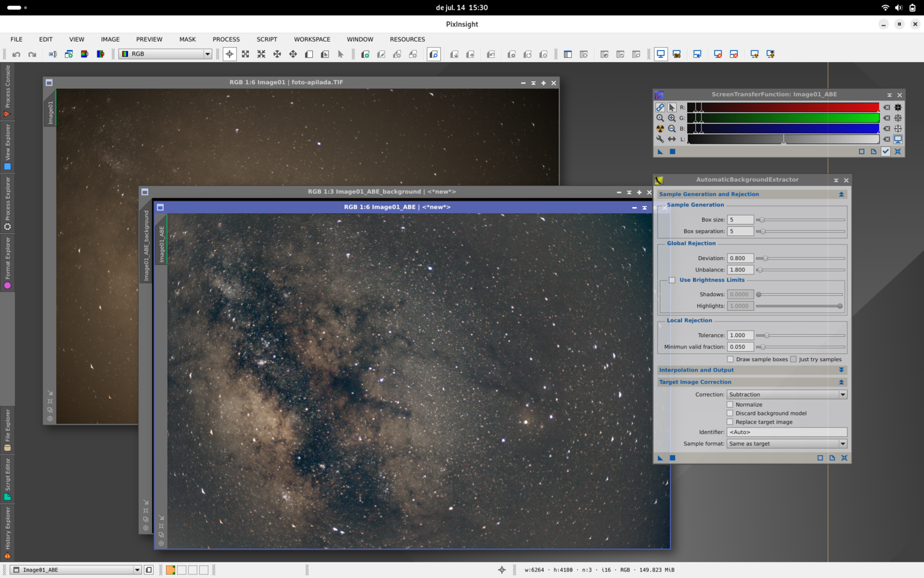Select the pointer cursor tool in the main toolbar
This screenshot has width=924, height=578.
[340, 54]
